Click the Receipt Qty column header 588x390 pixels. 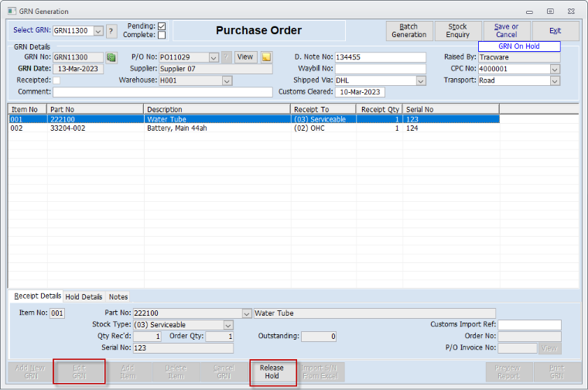coord(379,110)
